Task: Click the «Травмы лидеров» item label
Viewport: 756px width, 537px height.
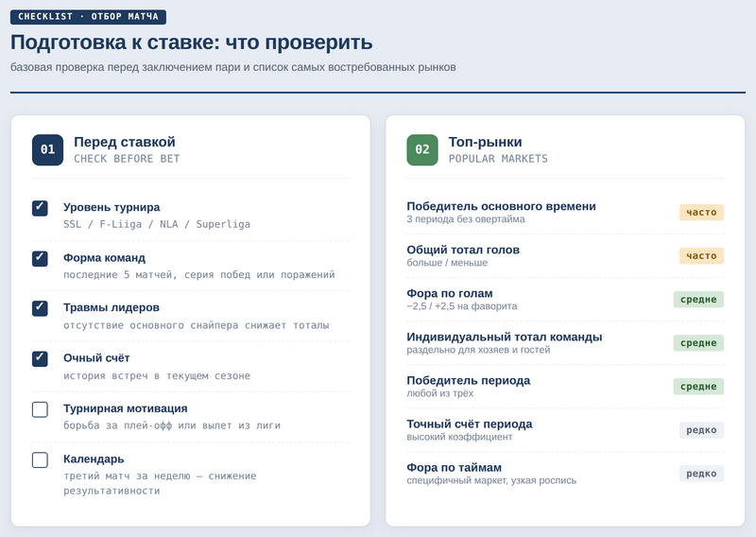Action: click(111, 308)
